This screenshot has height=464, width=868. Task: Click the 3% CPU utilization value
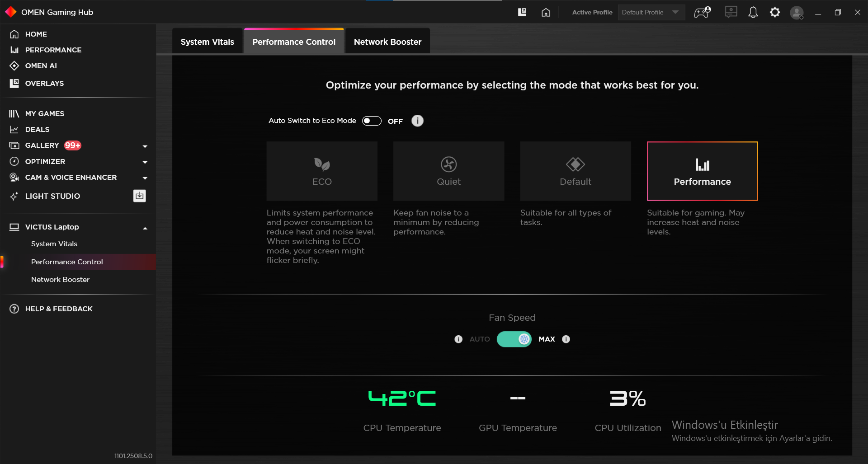tap(628, 398)
